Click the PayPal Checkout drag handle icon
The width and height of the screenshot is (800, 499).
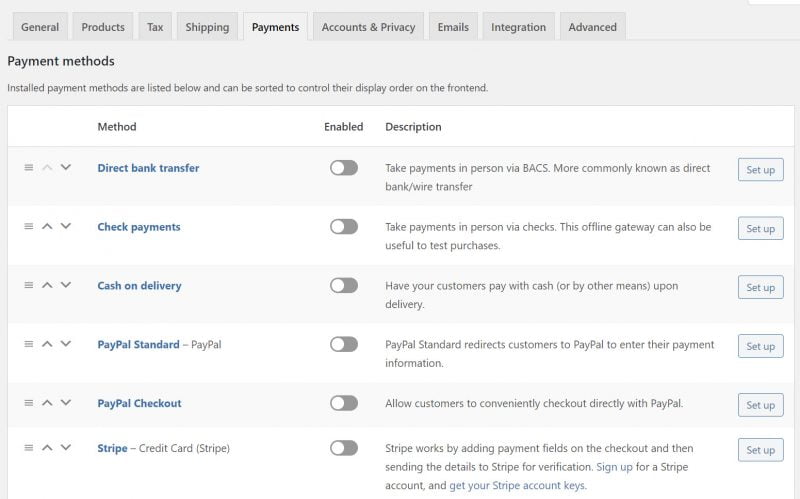click(x=29, y=403)
